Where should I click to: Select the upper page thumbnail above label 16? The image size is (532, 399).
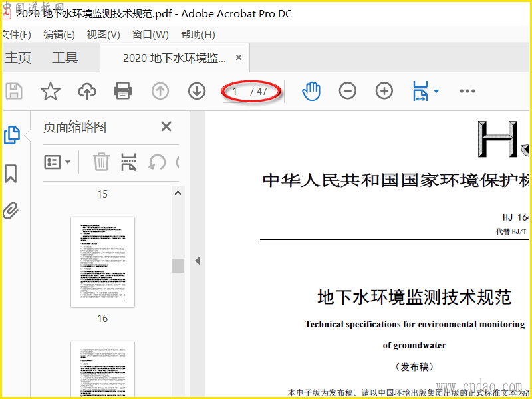[102, 261]
